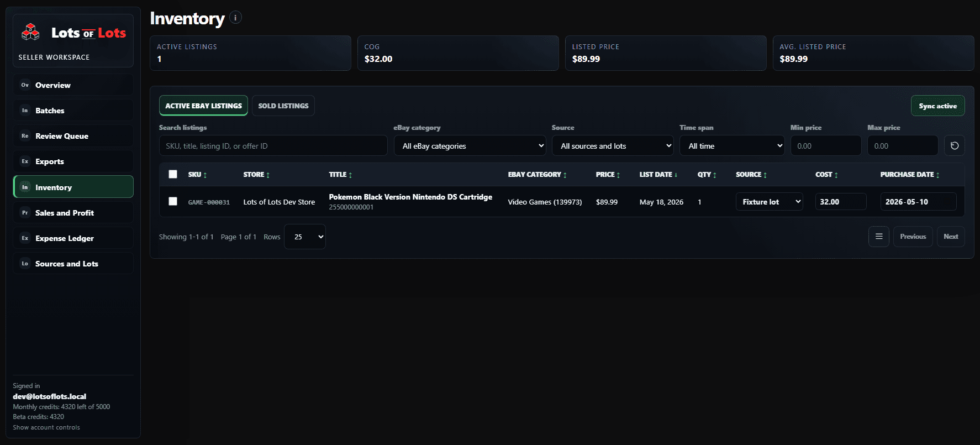
Task: Sort table by SKU column
Action: click(197, 175)
